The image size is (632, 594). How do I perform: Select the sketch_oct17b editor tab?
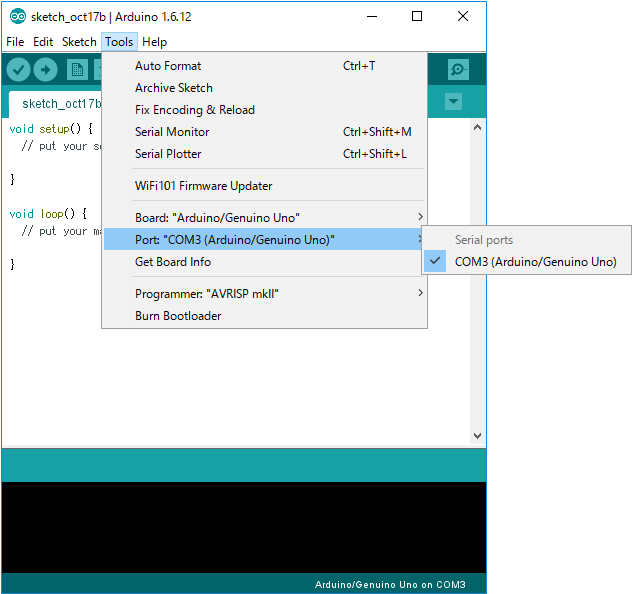point(56,104)
